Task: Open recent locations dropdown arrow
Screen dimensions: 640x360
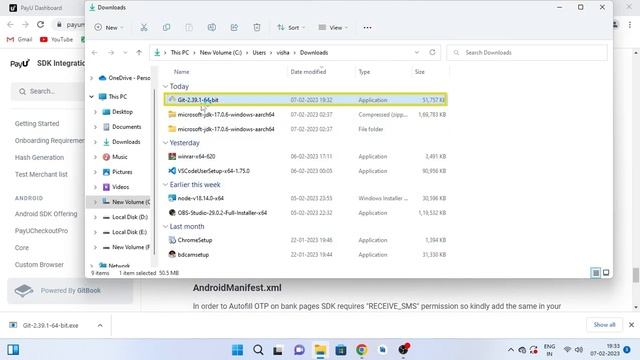Action: coord(125,53)
